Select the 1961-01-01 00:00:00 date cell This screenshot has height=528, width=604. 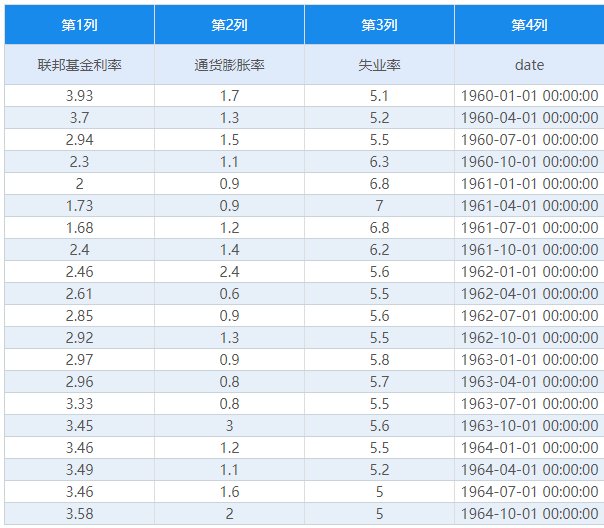pos(529,184)
